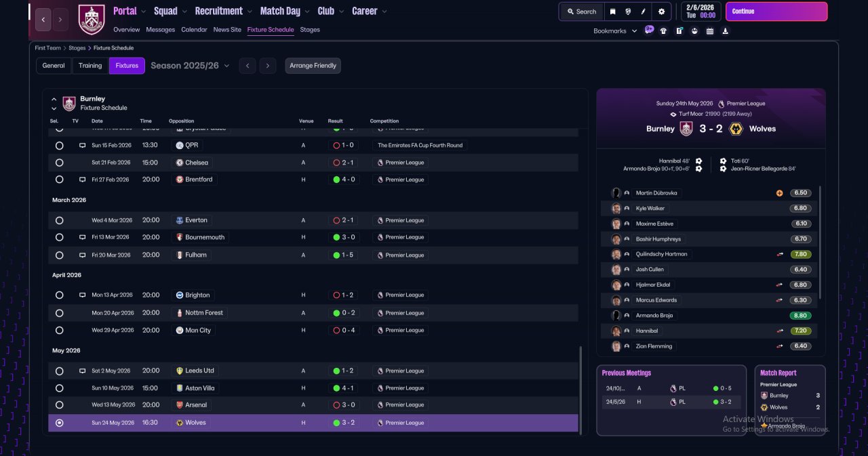Click the download tray icon in bookmarks bar
The height and width of the screenshot is (456, 868).
pyautogui.click(x=726, y=30)
